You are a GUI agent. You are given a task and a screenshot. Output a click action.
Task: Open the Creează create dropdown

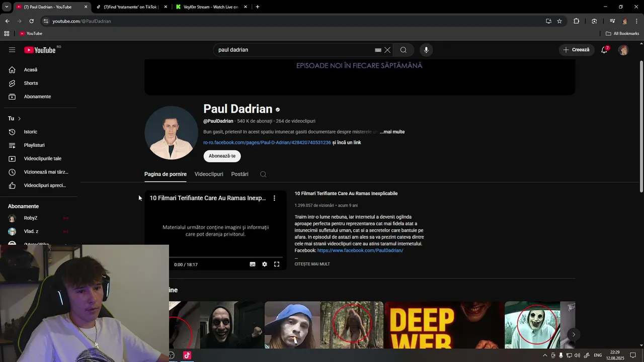(x=577, y=50)
